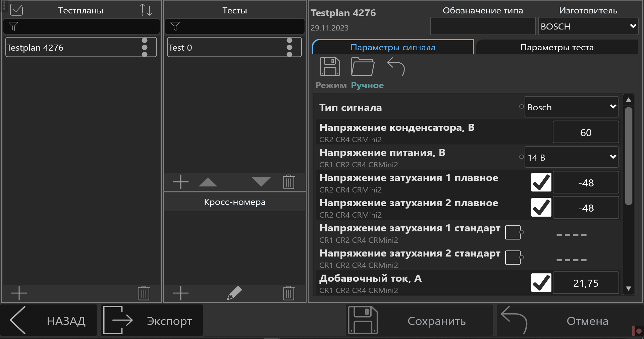
Task: Click the open folder icon in signal parameters
Action: point(363,66)
